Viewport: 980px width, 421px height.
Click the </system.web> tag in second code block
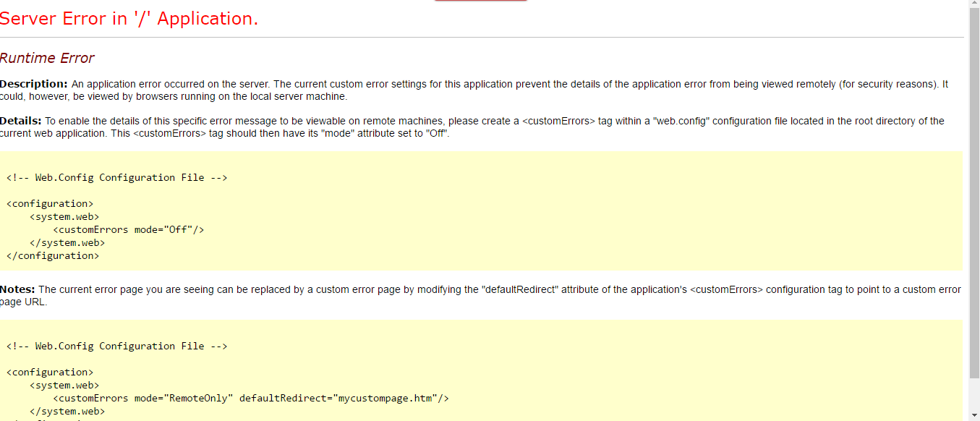[x=67, y=411]
